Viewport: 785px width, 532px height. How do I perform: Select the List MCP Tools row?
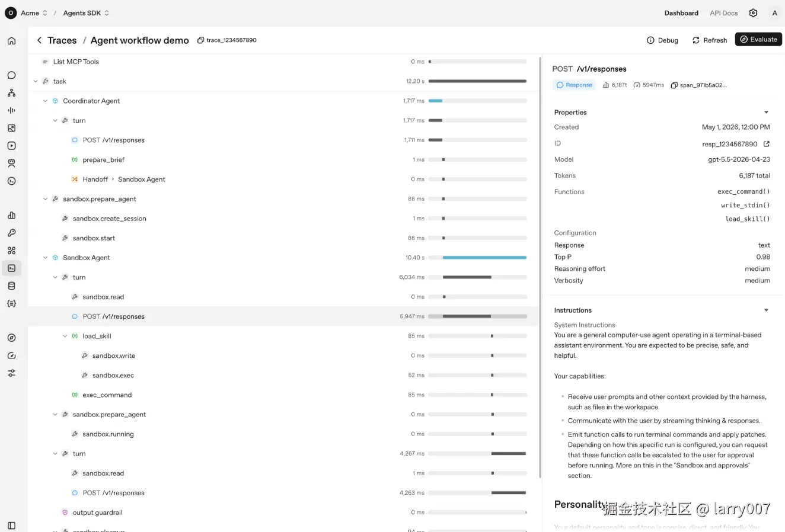coord(283,62)
